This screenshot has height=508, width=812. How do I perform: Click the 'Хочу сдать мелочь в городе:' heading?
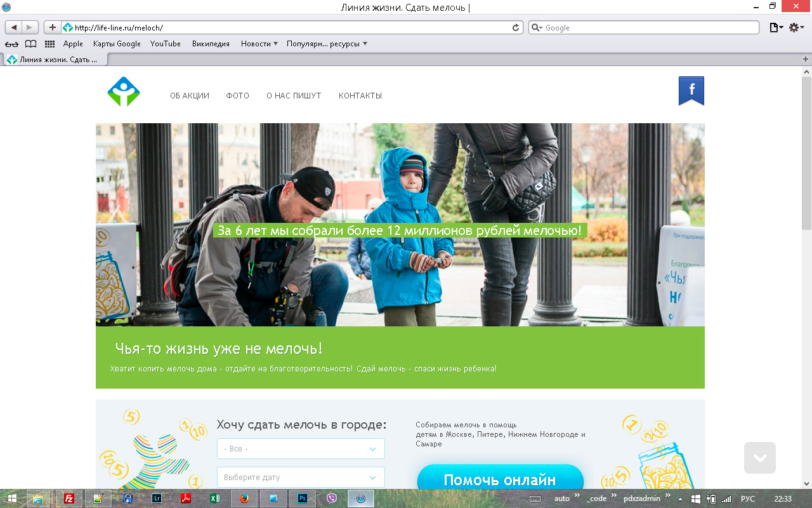[x=301, y=425]
